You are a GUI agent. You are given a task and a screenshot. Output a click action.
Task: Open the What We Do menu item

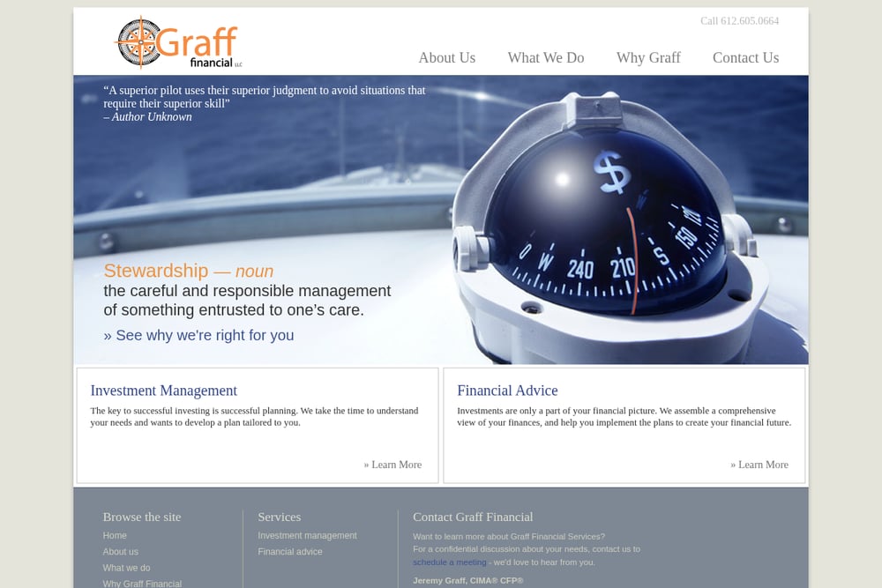pos(546,58)
